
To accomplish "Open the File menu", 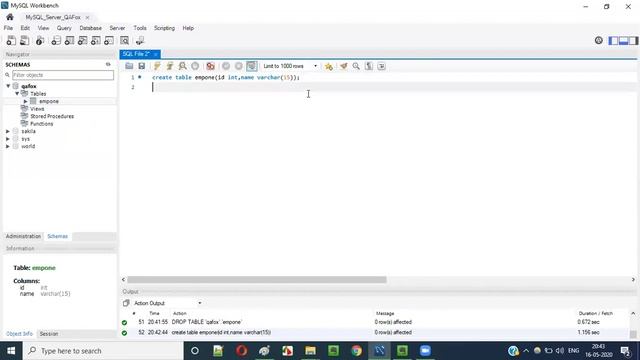I will 8,28.
